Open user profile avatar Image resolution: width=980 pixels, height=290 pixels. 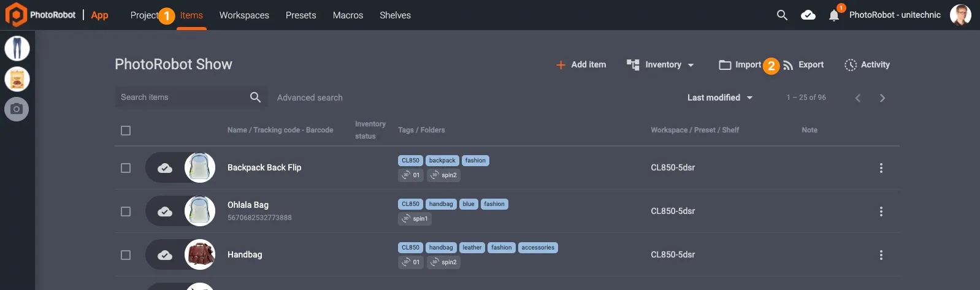pos(960,15)
